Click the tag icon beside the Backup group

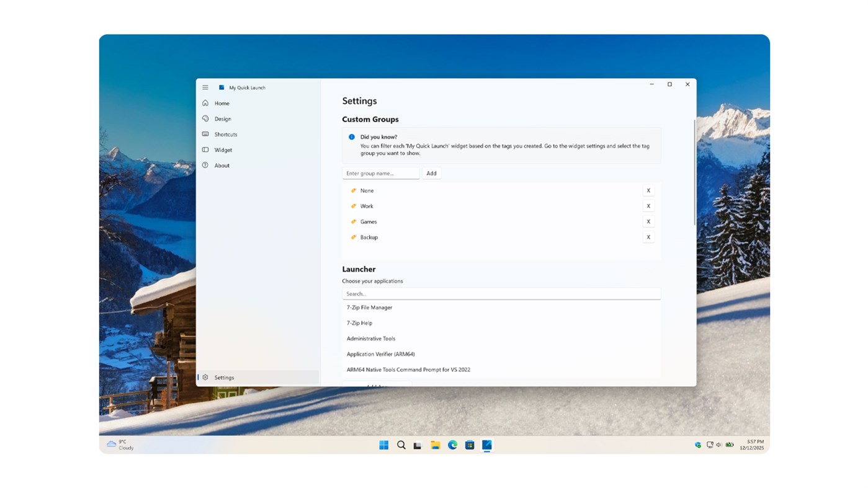click(x=353, y=237)
